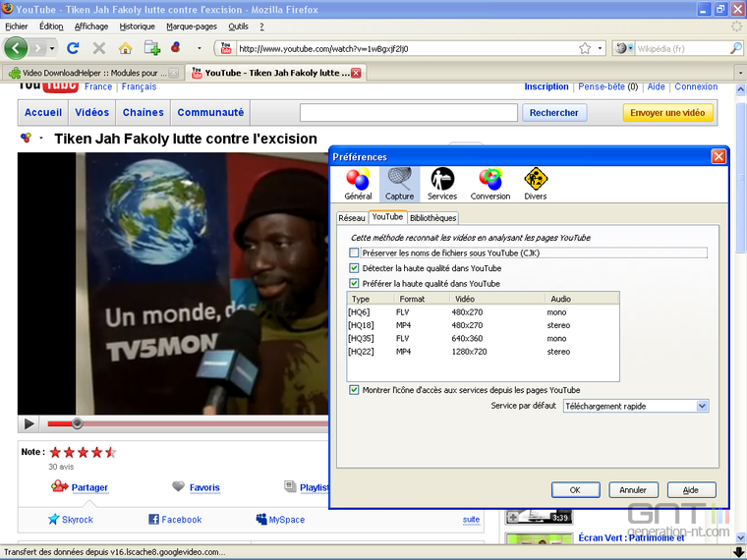Click the video progress slider handle
Screen dimensions: 747x560
tap(78, 423)
